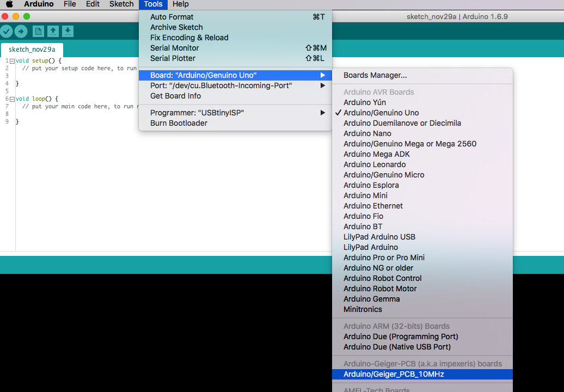564x392 pixels.
Task: Select Arduino Robot Motor board
Action: pyautogui.click(x=422, y=289)
